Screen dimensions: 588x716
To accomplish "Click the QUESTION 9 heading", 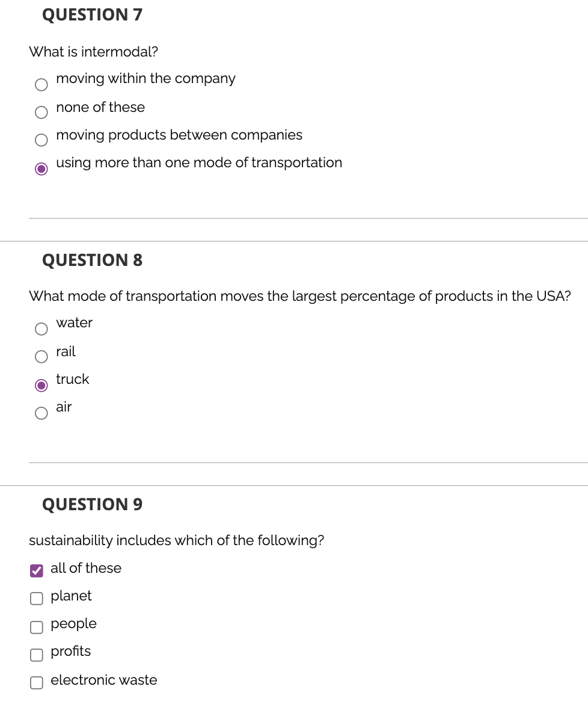I will tap(91, 504).
